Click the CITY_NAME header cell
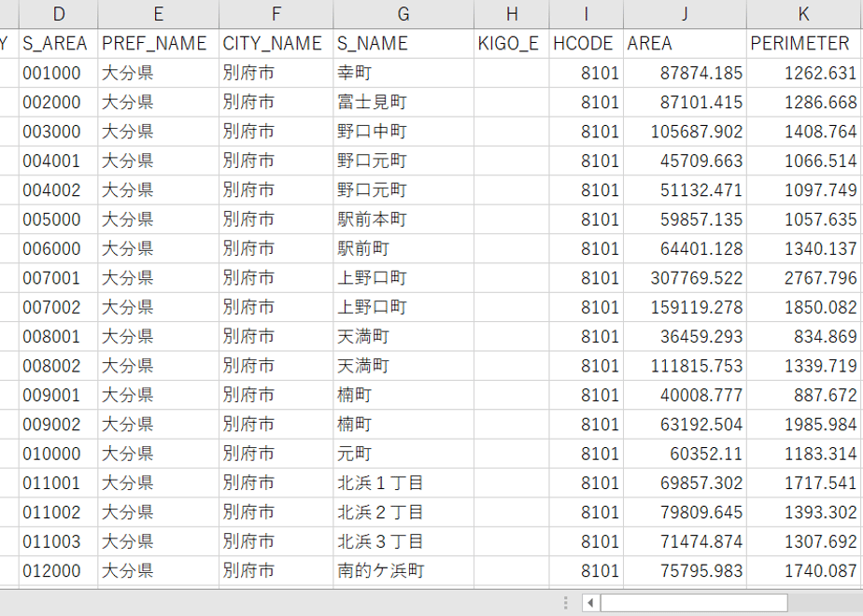 coord(276,44)
